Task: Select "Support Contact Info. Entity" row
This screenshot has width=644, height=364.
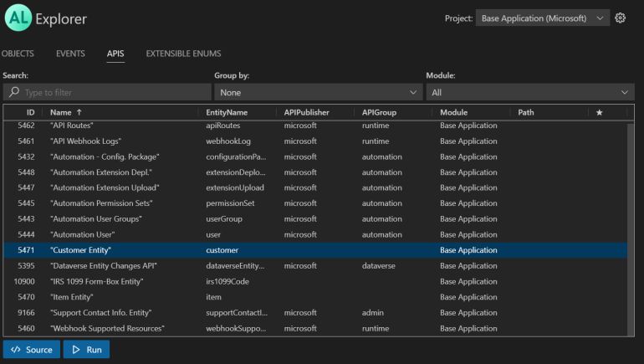Action: point(315,312)
